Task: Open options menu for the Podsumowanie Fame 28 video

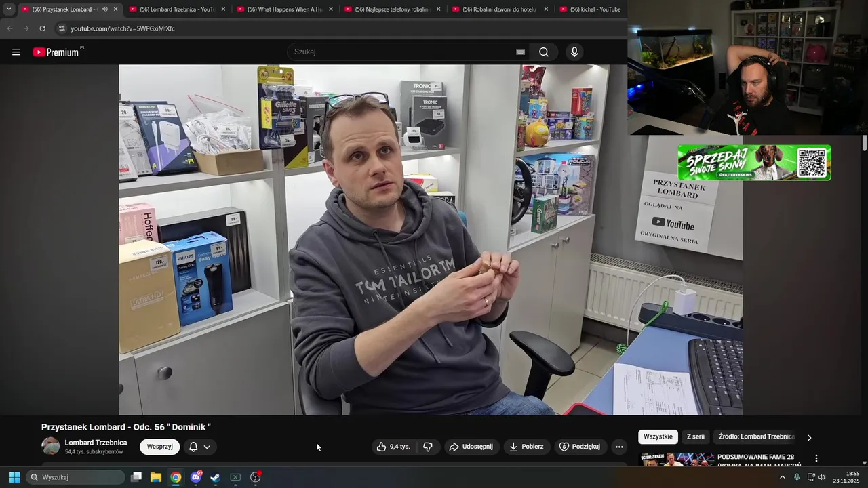Action: click(x=816, y=459)
